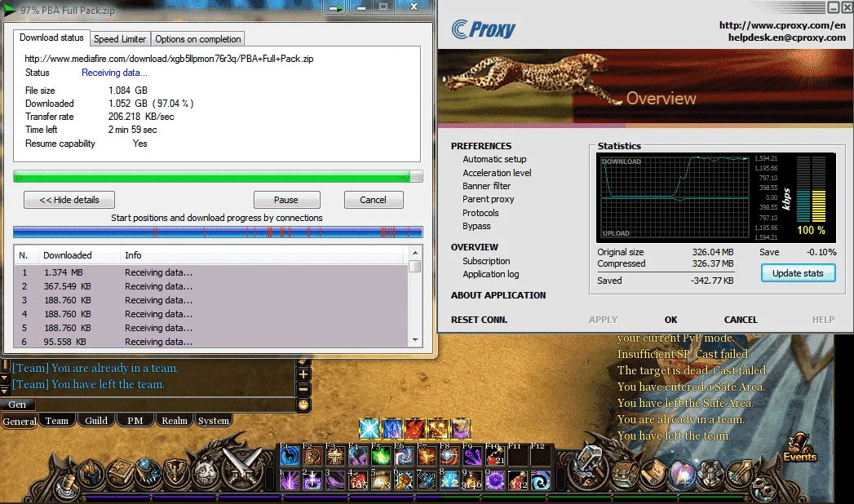Use the F2 fist skill slot

(312, 456)
